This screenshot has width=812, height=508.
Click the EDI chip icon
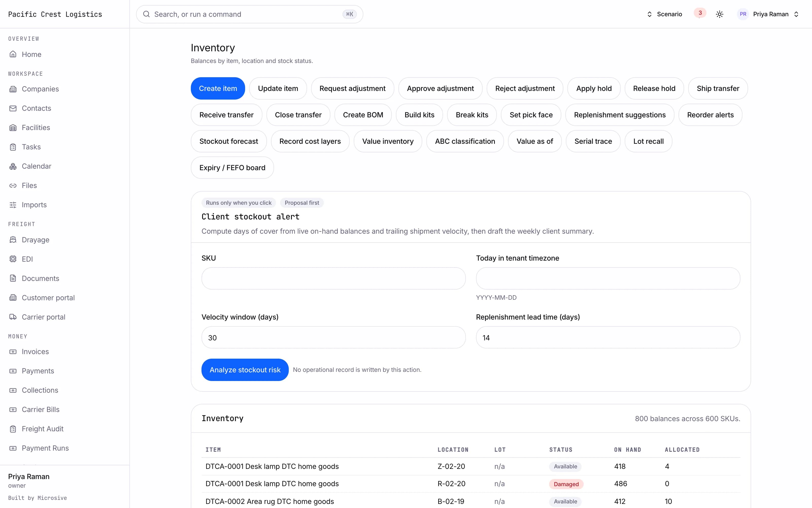coord(13,259)
